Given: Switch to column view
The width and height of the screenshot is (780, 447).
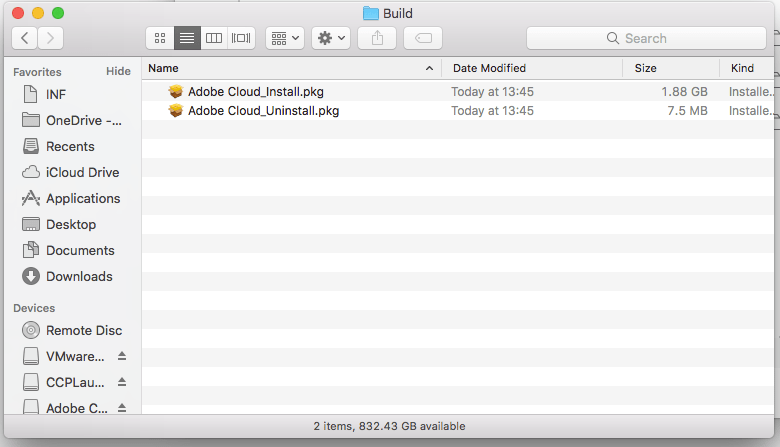Looking at the screenshot, I should point(214,38).
